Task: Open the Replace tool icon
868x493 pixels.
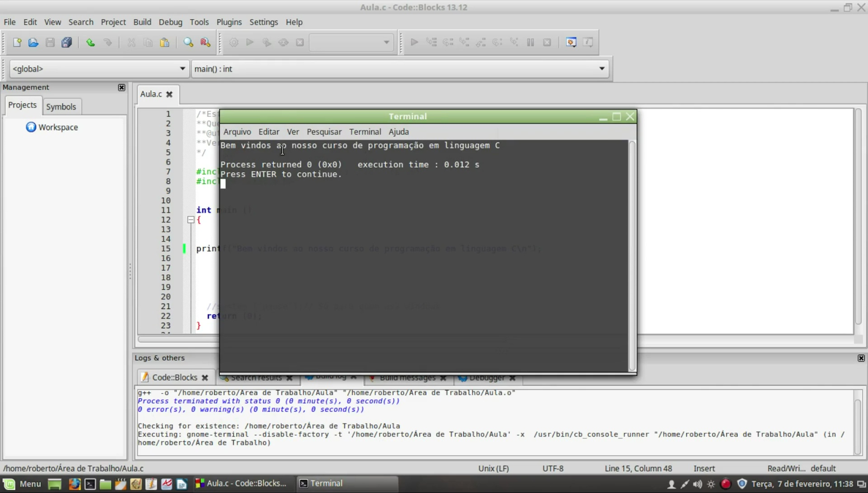Action: click(x=205, y=42)
